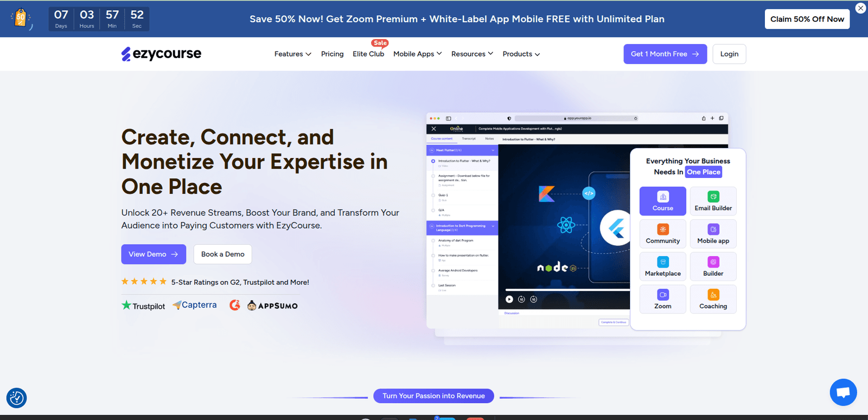Go to the Pricing page
The width and height of the screenshot is (868, 420).
332,54
